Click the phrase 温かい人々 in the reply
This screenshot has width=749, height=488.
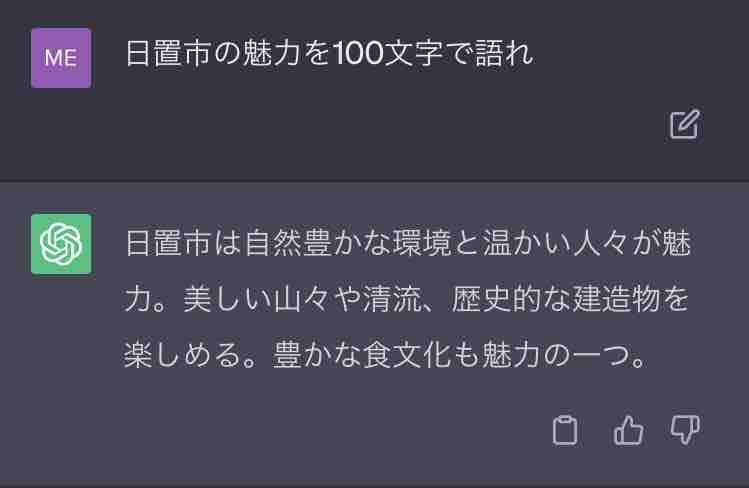[x=556, y=243]
